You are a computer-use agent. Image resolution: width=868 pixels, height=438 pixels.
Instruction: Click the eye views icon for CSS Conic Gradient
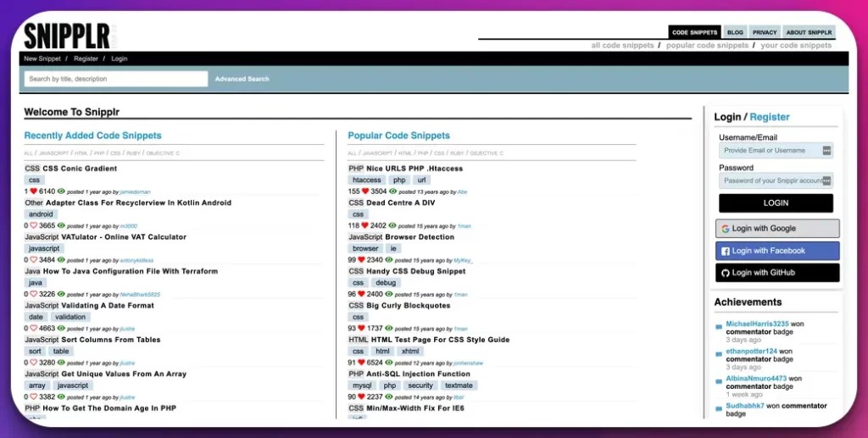point(61,191)
